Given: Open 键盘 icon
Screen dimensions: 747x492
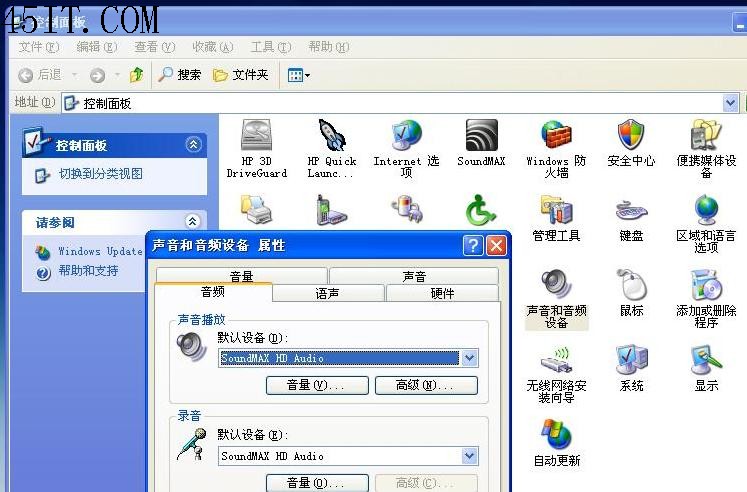Looking at the screenshot, I should pyautogui.click(x=631, y=210).
